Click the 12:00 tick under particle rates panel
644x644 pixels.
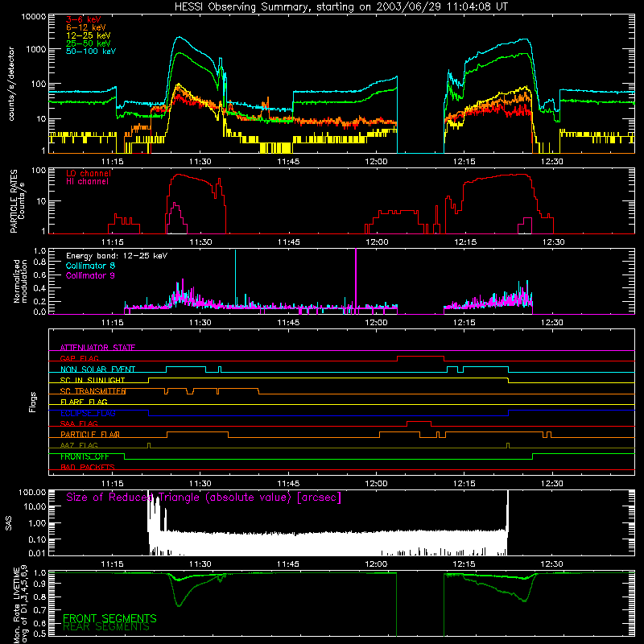(377, 242)
